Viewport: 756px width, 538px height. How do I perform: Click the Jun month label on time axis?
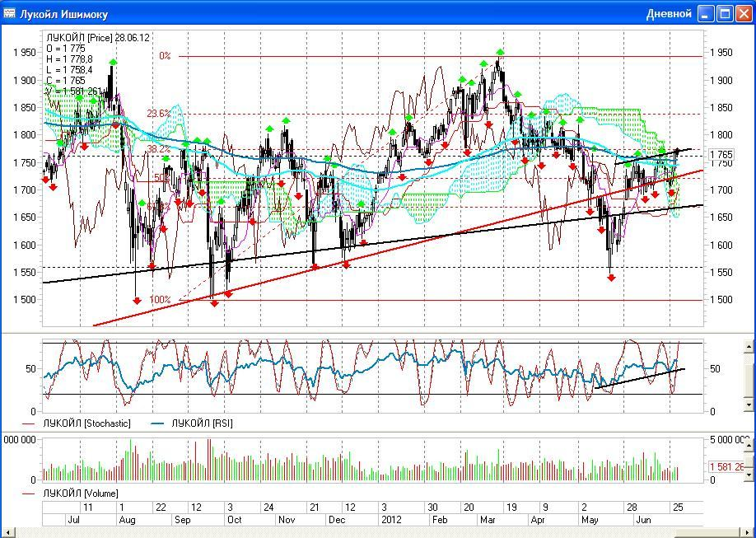(x=644, y=520)
